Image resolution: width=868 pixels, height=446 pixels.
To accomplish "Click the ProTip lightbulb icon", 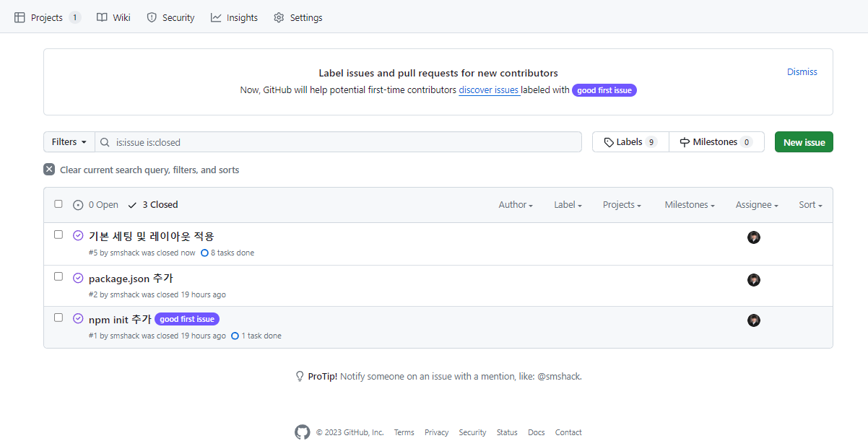I will (x=300, y=376).
